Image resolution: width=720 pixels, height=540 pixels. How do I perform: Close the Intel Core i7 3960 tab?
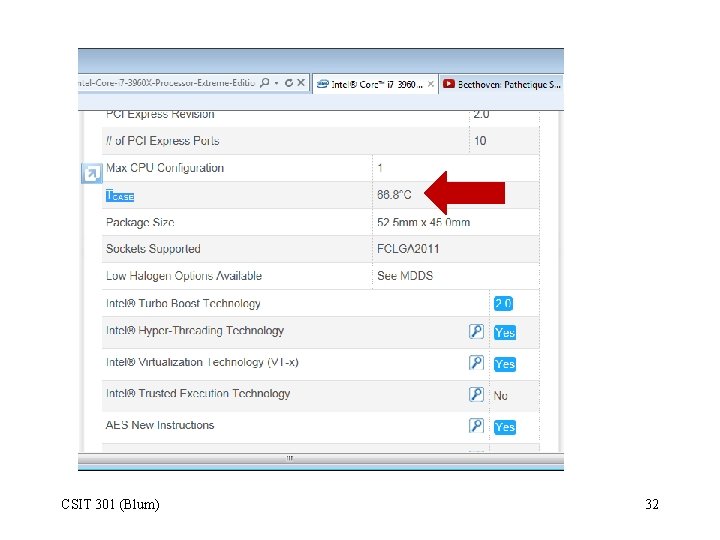pyautogui.click(x=431, y=84)
